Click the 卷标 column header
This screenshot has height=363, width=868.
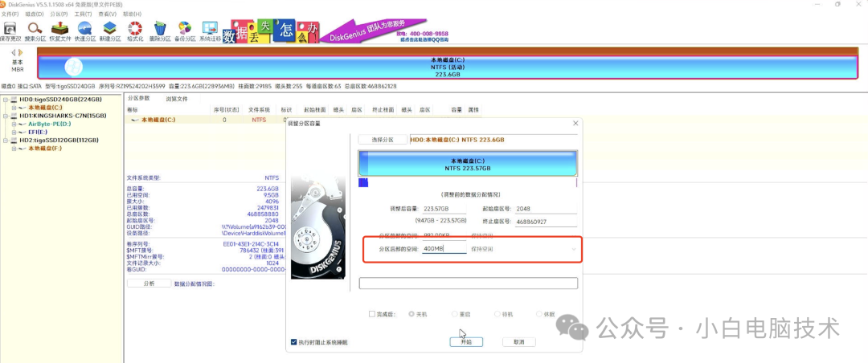133,110
